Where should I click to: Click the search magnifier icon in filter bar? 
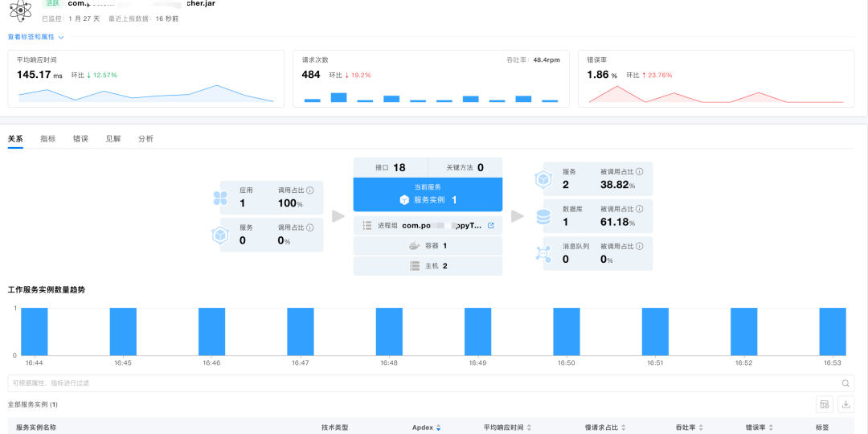[x=845, y=383]
